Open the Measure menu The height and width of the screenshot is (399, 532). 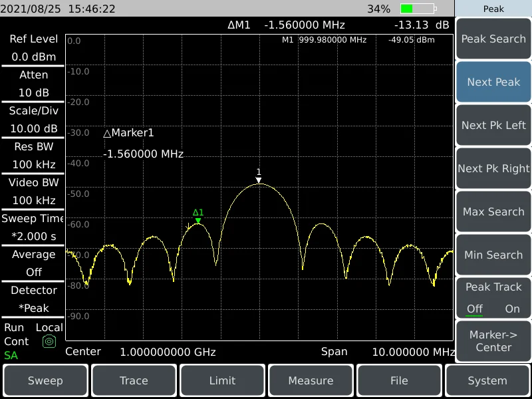[311, 380]
